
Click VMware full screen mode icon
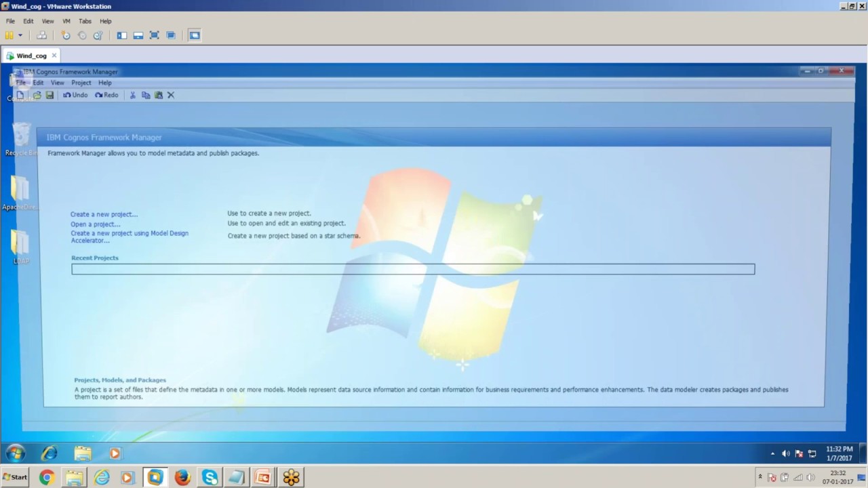155,35
